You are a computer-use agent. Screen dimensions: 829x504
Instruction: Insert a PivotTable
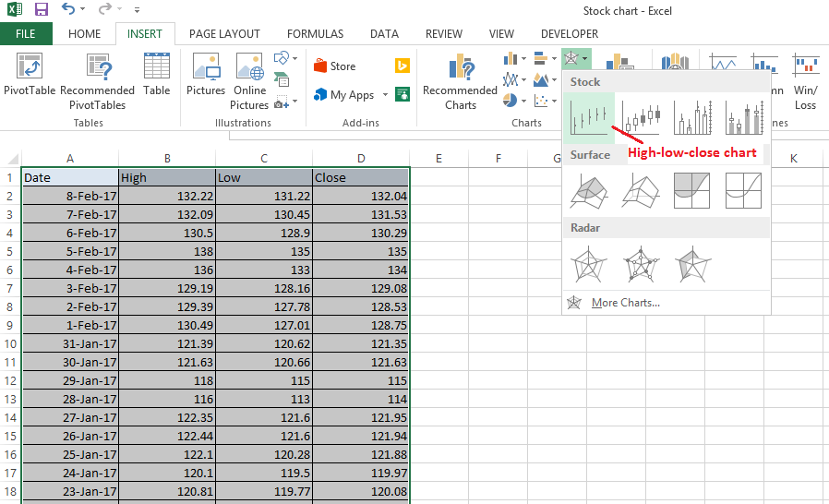pyautogui.click(x=30, y=75)
